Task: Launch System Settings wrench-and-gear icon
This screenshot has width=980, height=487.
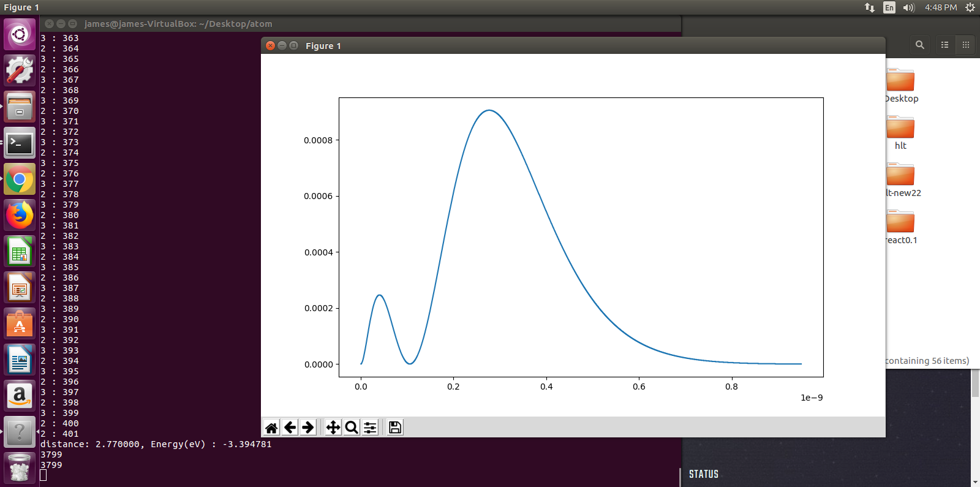Action: tap(20, 70)
